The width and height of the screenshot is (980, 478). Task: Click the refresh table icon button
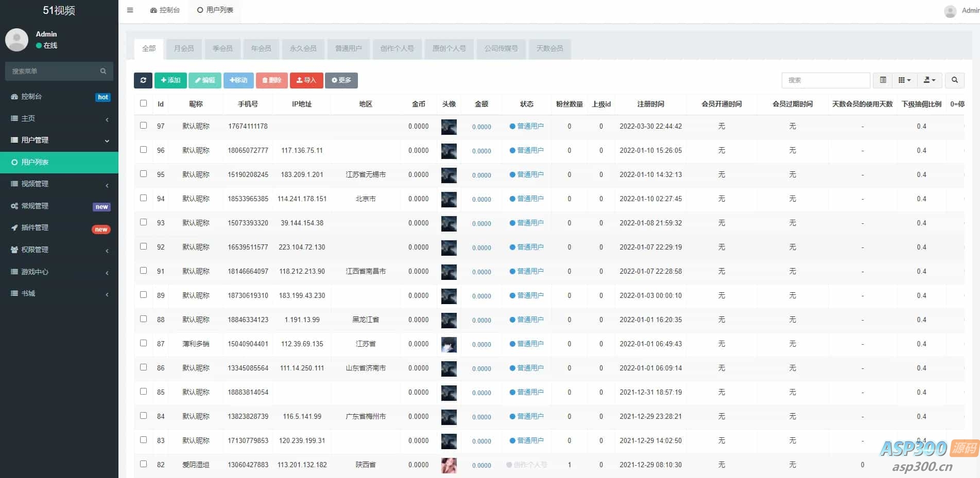pos(143,80)
